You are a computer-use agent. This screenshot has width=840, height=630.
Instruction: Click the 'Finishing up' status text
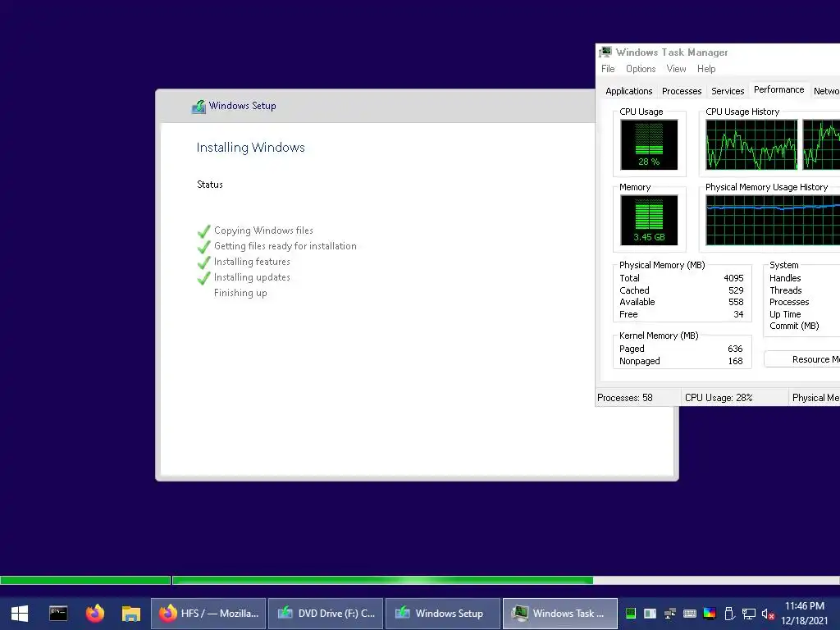240,293
